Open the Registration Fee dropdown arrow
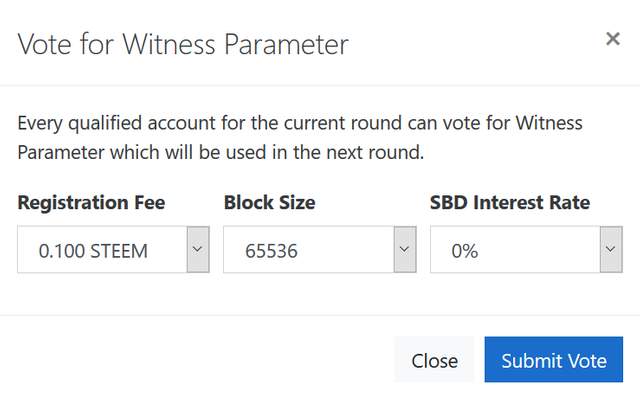The width and height of the screenshot is (640, 398). tap(198, 249)
